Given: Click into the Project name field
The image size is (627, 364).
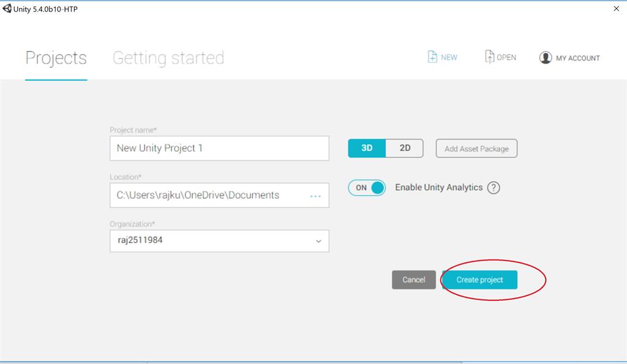Looking at the screenshot, I should coord(220,148).
